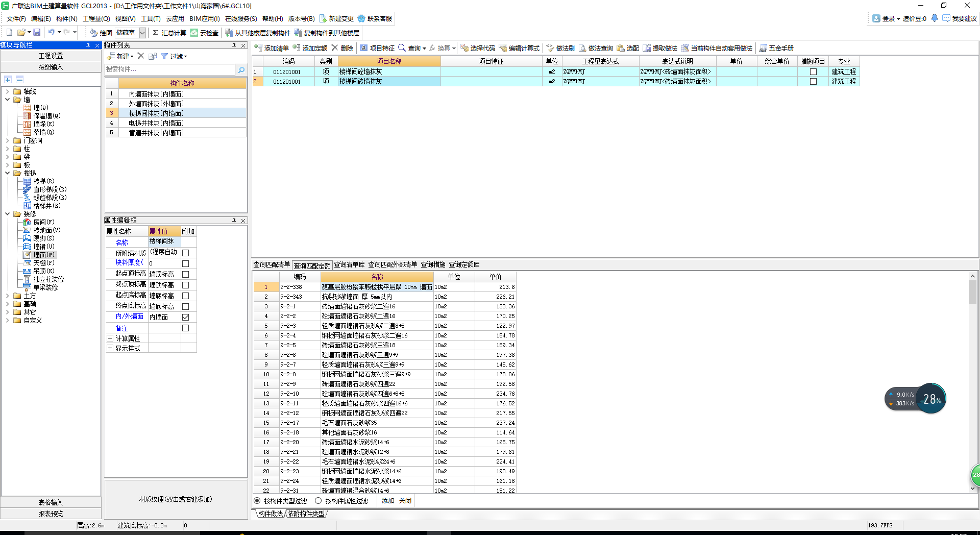
Task: Click search magnifier in 构件列表
Action: [x=241, y=69]
